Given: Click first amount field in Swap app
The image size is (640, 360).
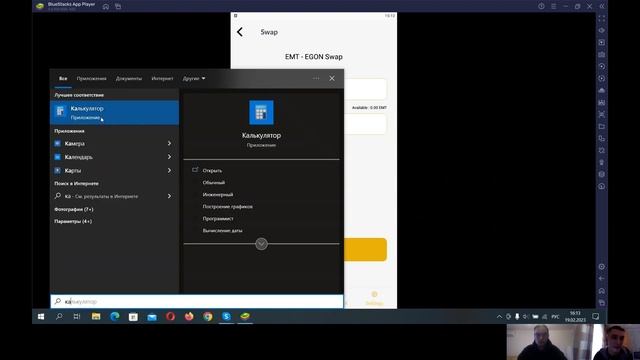Looking at the screenshot, I should 365,89.
